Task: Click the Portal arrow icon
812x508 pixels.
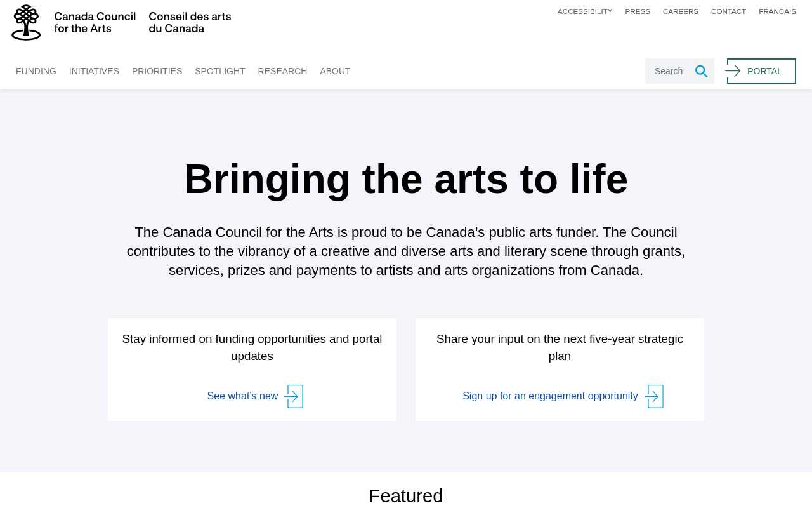Action: pos(735,71)
